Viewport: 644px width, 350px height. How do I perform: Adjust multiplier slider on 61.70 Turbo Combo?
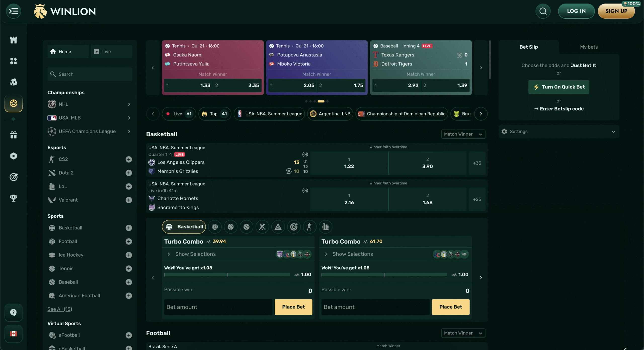pos(384,275)
